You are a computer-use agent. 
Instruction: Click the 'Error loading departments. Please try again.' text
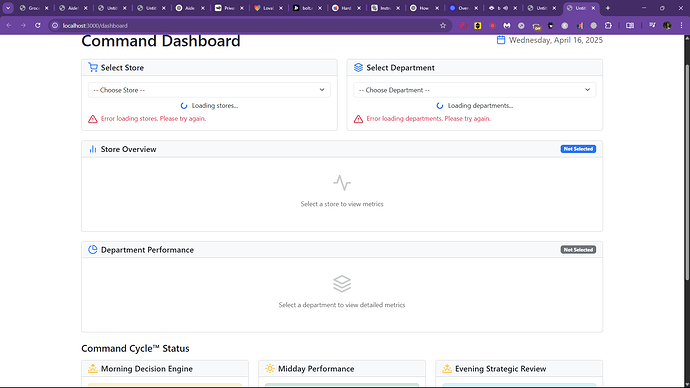[x=428, y=119]
